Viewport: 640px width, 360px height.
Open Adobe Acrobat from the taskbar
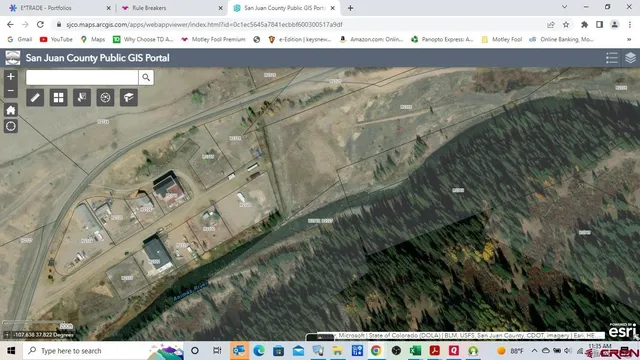coord(435,351)
